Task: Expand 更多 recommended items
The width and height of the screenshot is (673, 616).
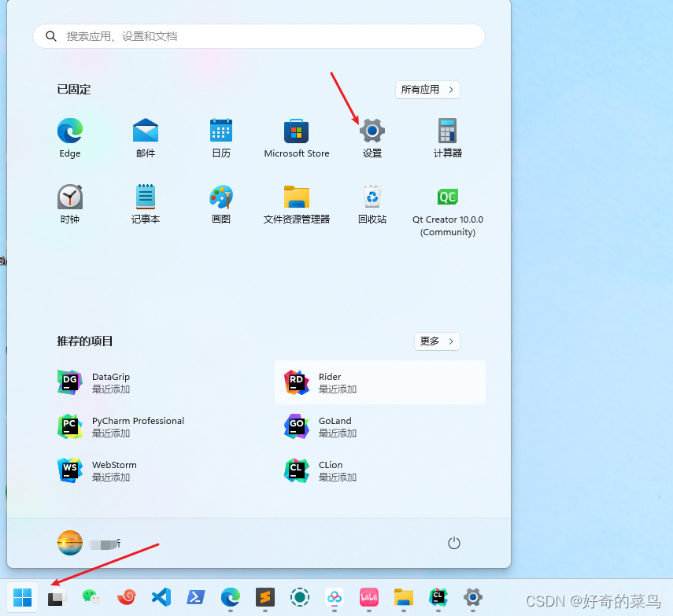Action: (x=437, y=341)
